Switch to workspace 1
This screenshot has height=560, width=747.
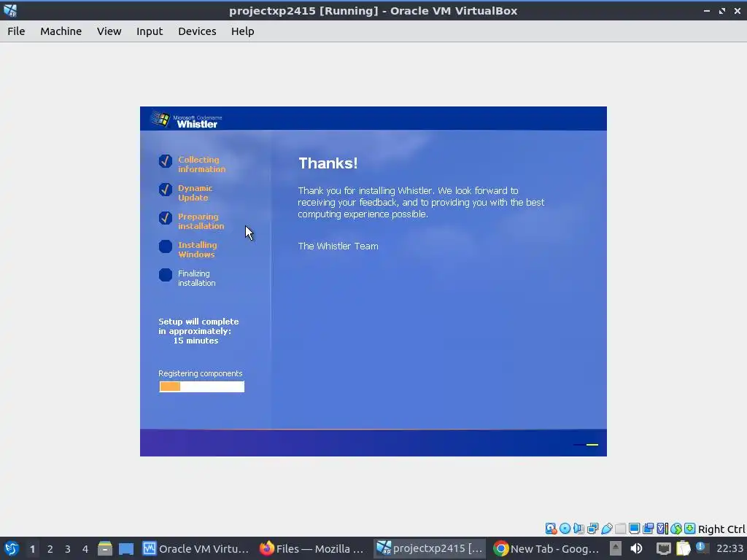click(32, 549)
